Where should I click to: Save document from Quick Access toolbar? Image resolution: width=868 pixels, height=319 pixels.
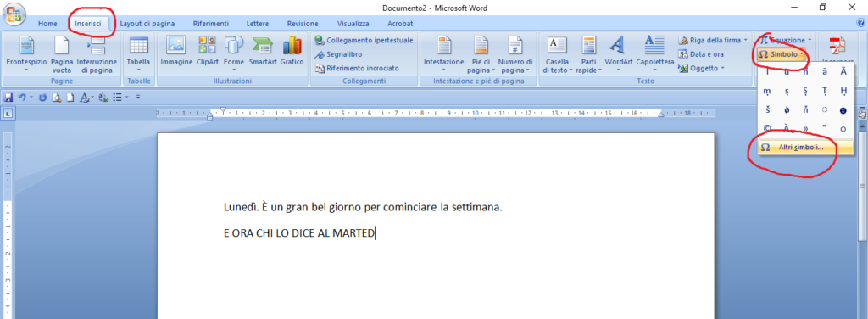(x=8, y=97)
